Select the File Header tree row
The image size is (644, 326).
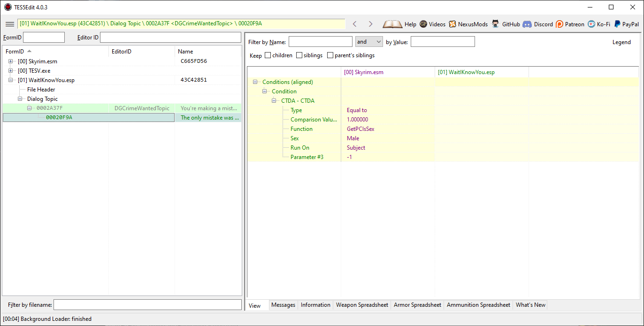[41, 90]
